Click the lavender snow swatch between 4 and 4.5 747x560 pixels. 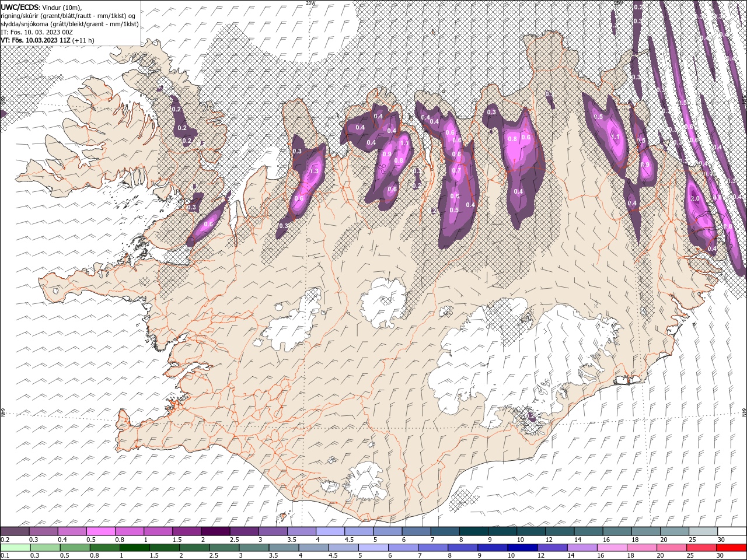(330, 531)
